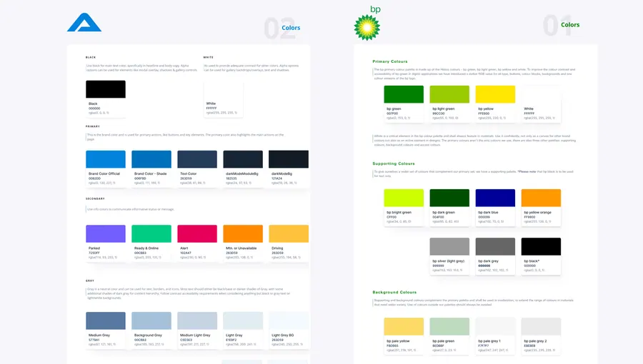The width and height of the screenshot is (643, 364).
Task: Pick the bp silver (light grey) swatch
Action: [x=449, y=246]
